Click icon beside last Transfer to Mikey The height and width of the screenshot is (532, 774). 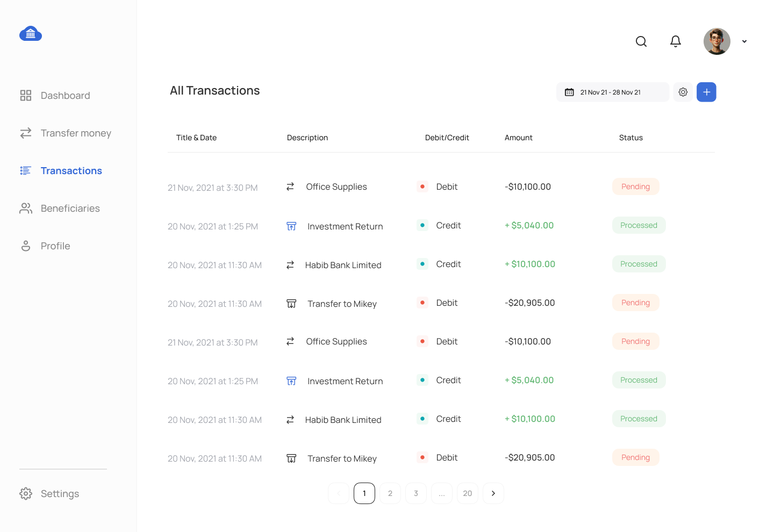tap(291, 458)
